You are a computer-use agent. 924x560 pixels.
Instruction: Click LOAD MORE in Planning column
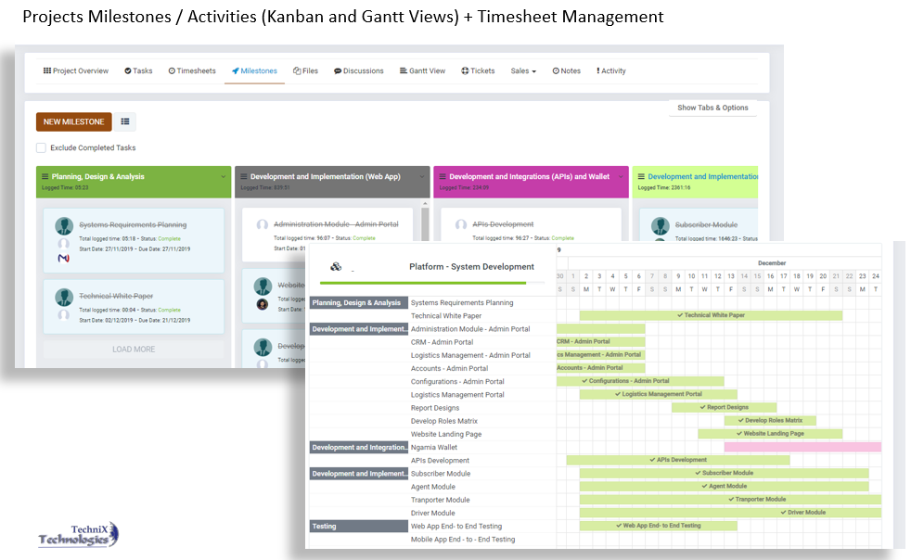tap(134, 350)
